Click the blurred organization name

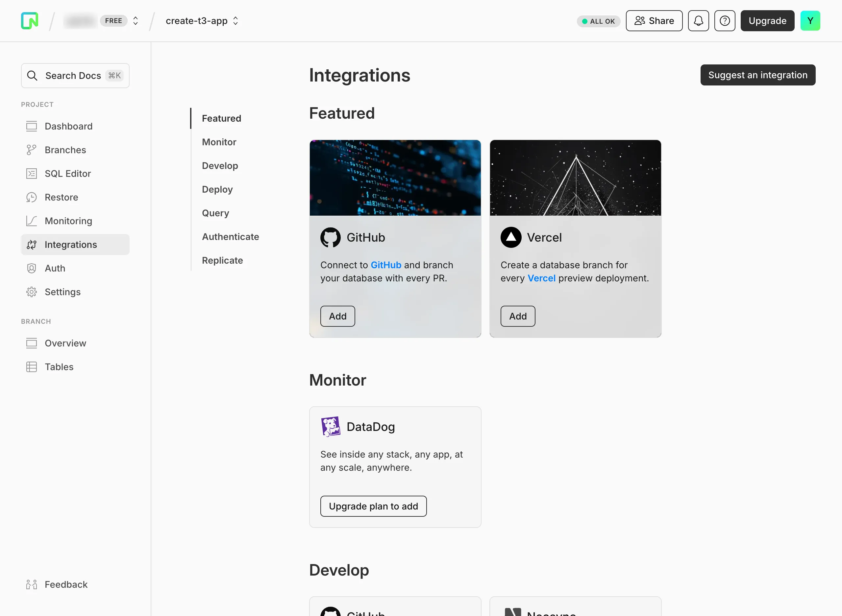click(81, 21)
